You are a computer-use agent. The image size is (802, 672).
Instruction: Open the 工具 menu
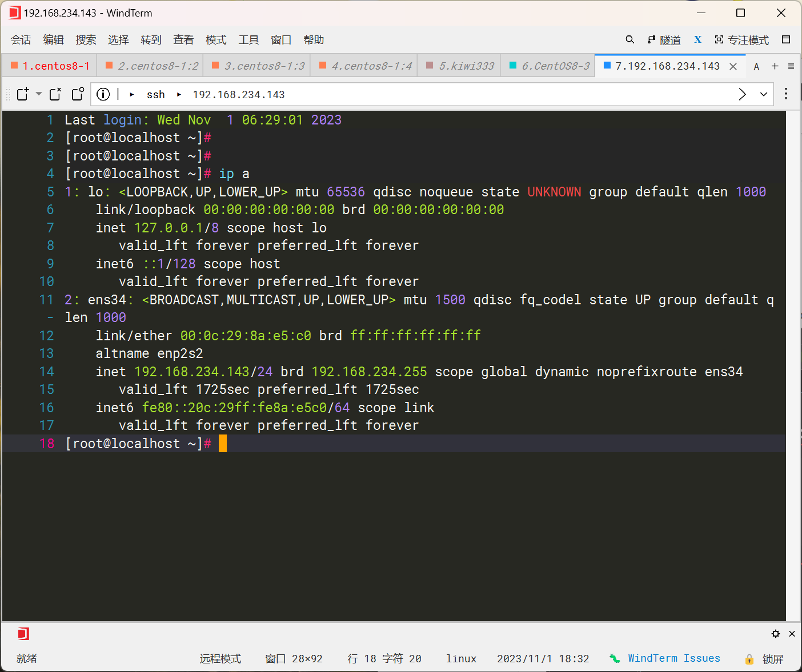(x=249, y=39)
